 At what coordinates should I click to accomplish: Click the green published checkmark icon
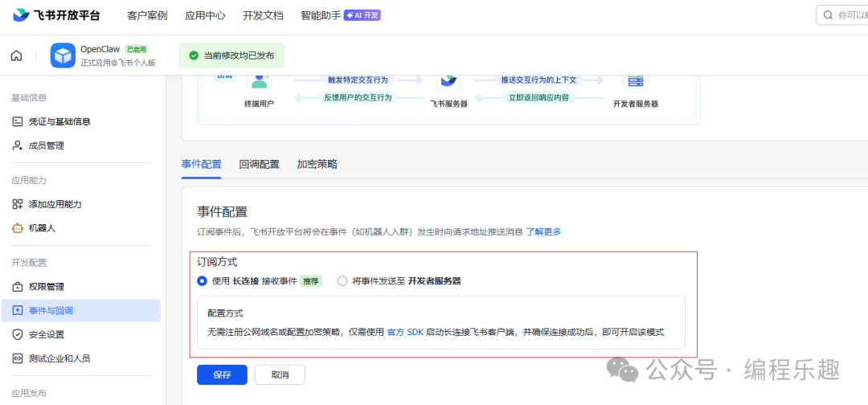click(x=193, y=55)
